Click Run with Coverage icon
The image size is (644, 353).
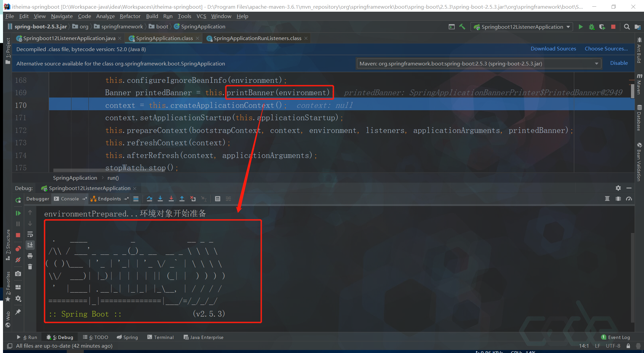tap(602, 27)
